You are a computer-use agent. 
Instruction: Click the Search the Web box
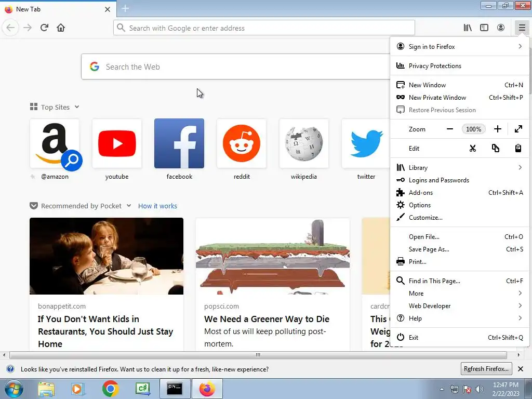(x=235, y=66)
